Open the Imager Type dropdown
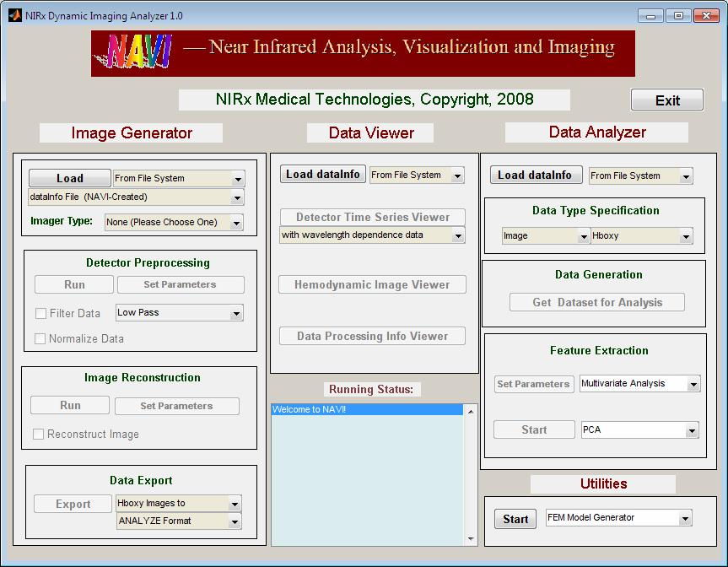This screenshot has width=728, height=567. click(174, 223)
